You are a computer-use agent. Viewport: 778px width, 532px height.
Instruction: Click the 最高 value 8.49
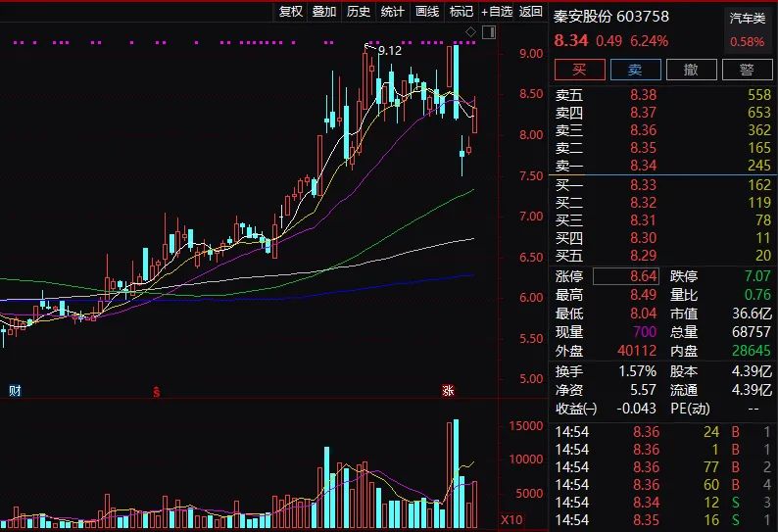(643, 295)
